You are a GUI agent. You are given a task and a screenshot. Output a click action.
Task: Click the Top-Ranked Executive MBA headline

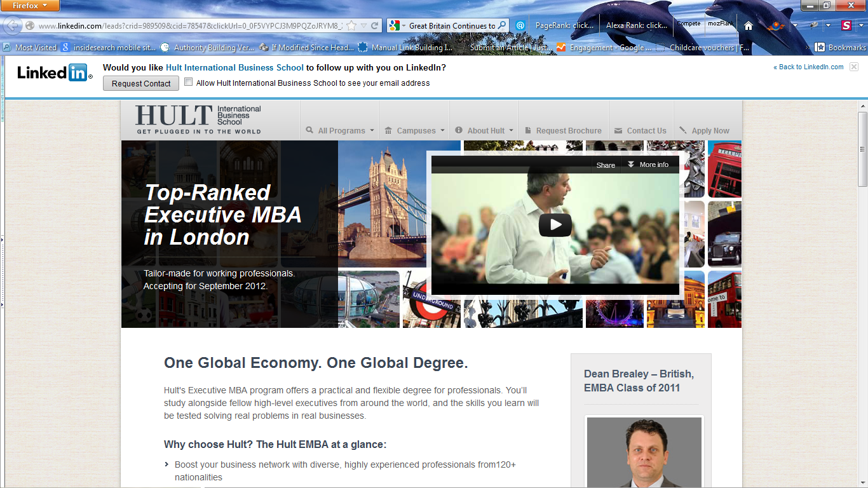(x=223, y=215)
